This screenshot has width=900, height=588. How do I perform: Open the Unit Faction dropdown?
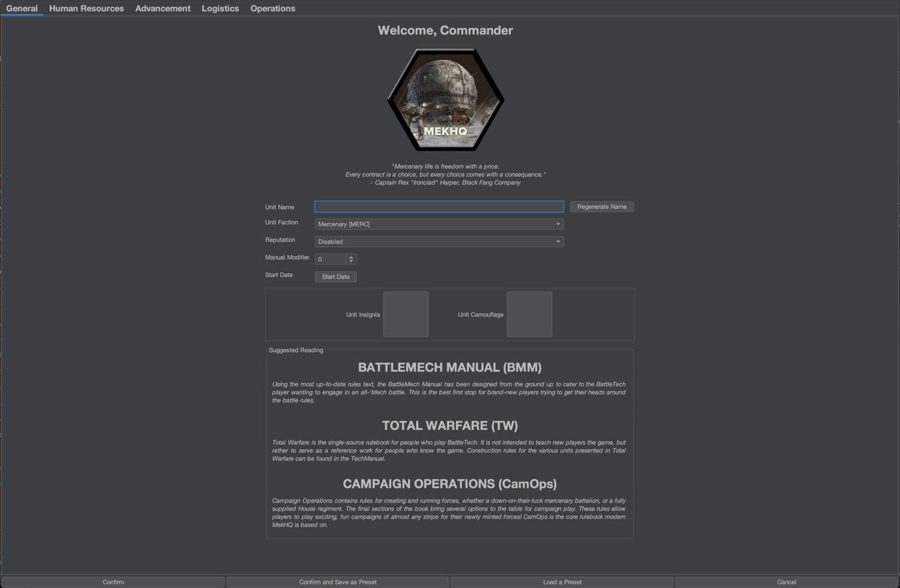tap(439, 224)
